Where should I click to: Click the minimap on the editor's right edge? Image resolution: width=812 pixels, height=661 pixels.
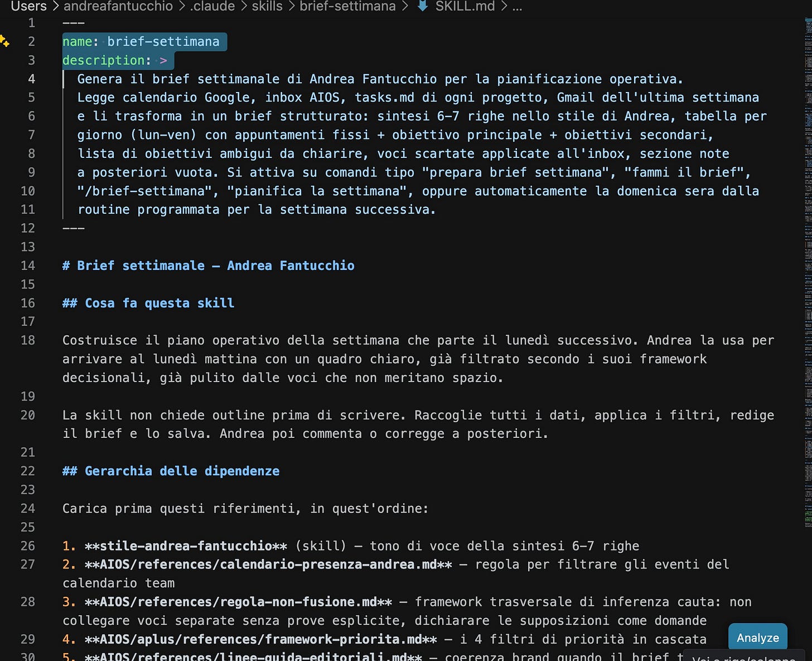[x=808, y=273]
